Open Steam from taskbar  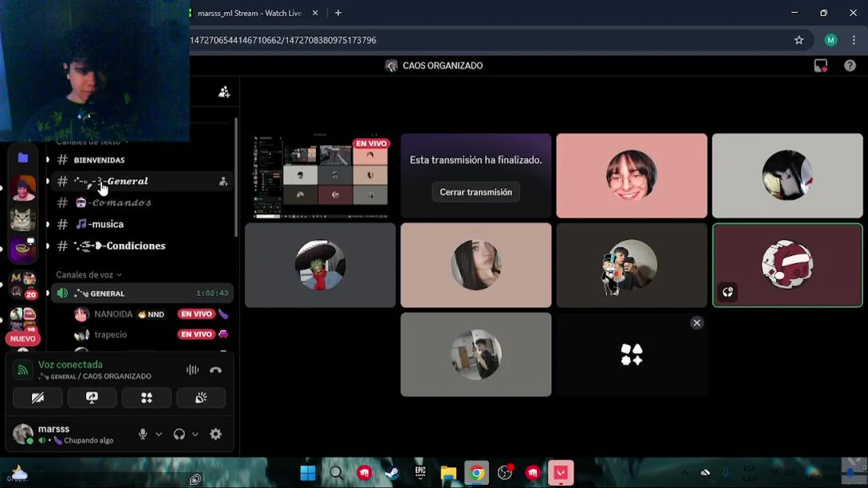pos(392,473)
